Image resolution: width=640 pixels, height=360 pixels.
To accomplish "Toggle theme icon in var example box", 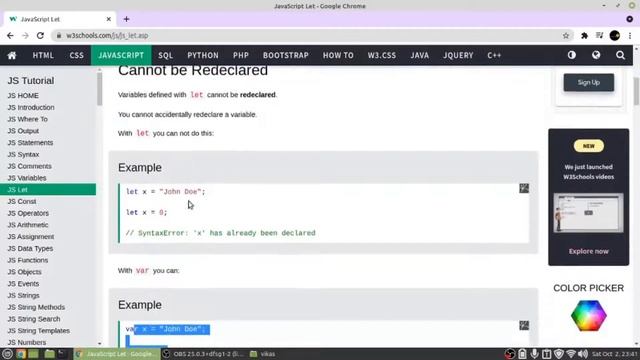I will pos(524,325).
